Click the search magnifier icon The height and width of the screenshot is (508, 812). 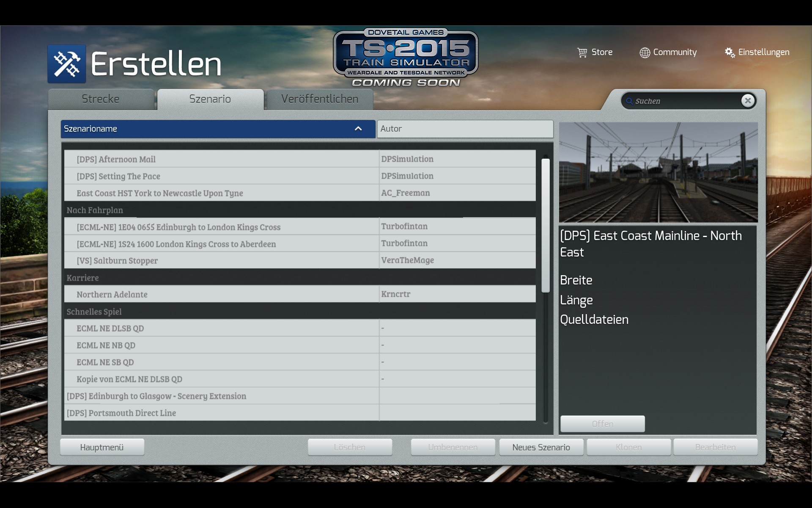coord(629,101)
